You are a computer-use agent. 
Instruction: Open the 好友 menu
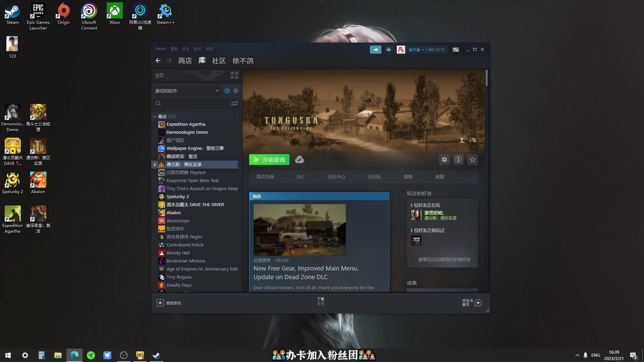(x=186, y=49)
